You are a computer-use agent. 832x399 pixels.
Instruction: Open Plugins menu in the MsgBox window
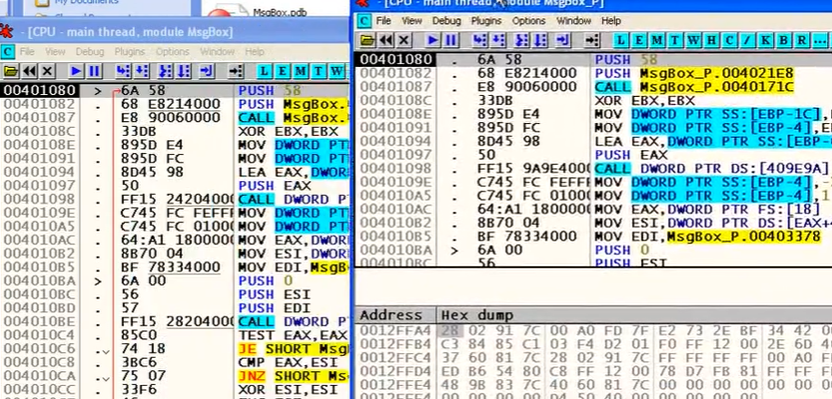pos(129,51)
